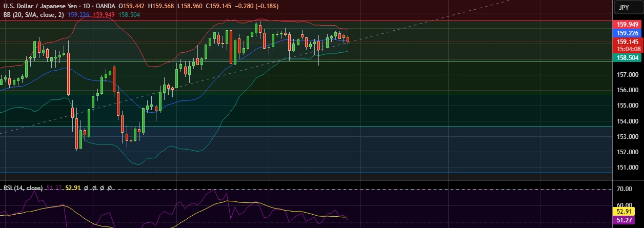
Task: Click the 60.00 RSI axis tick
Action: click(x=626, y=205)
